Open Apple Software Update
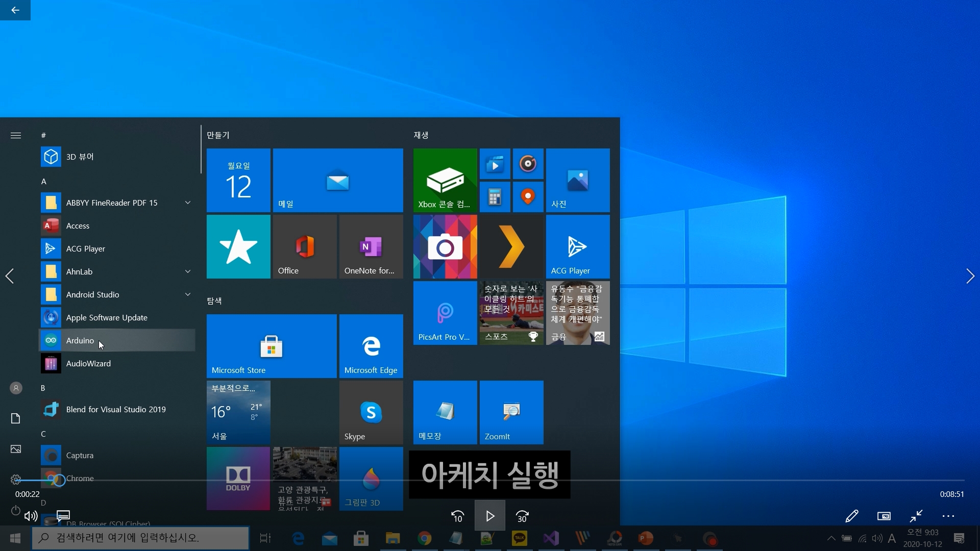This screenshot has width=980, height=551. point(117,317)
